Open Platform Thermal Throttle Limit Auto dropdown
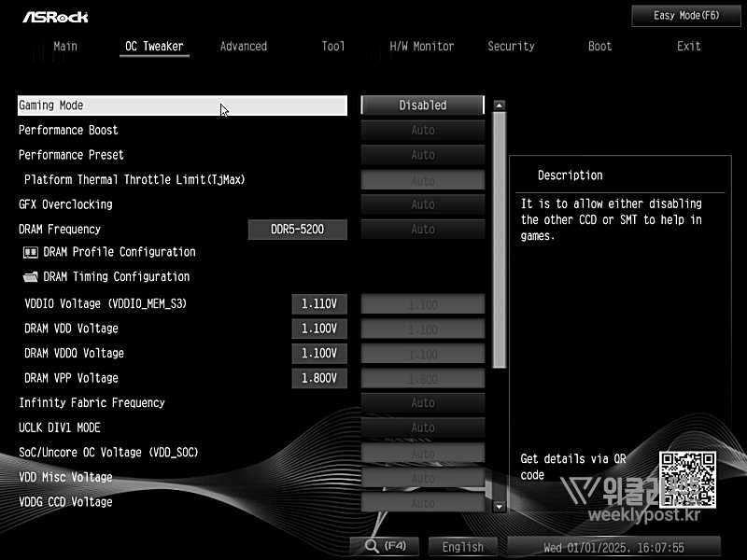This screenshot has height=560, width=747. coord(423,180)
